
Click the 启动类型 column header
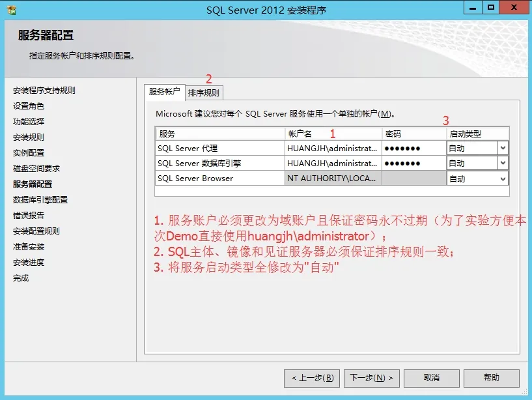click(478, 134)
